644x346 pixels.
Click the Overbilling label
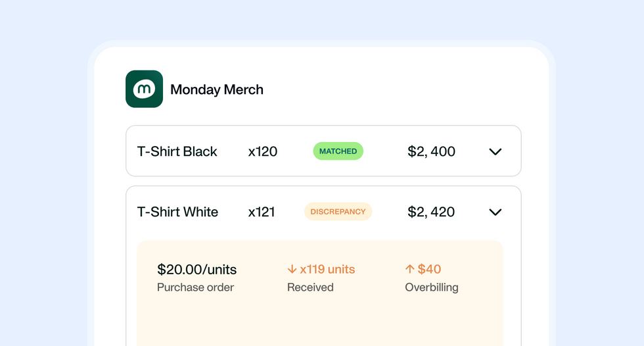click(432, 287)
